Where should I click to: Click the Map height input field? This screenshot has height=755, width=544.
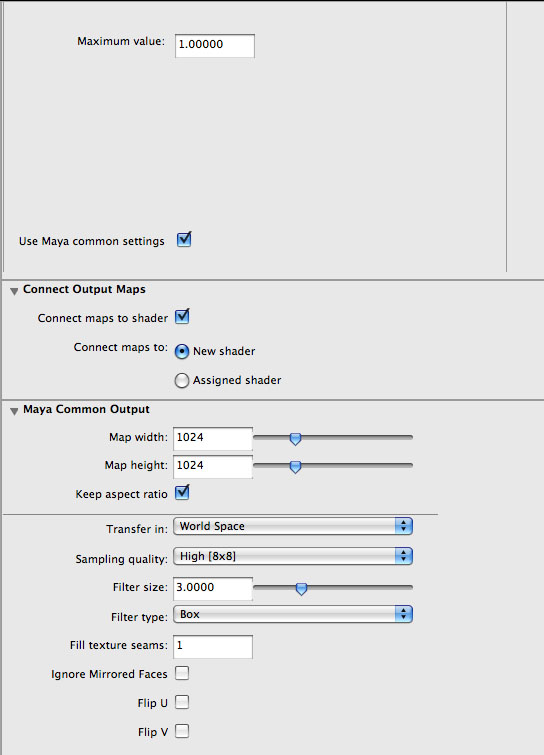(x=213, y=466)
